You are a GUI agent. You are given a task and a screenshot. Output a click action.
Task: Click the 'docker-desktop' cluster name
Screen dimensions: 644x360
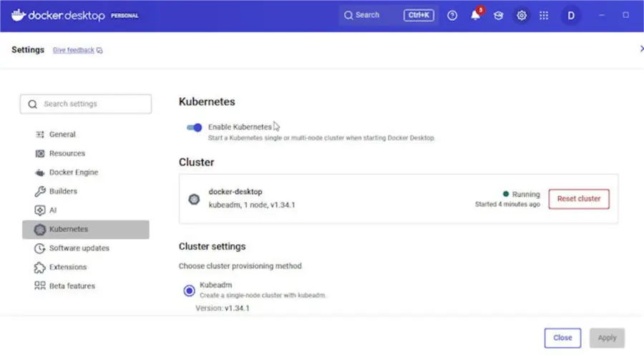[x=235, y=192]
